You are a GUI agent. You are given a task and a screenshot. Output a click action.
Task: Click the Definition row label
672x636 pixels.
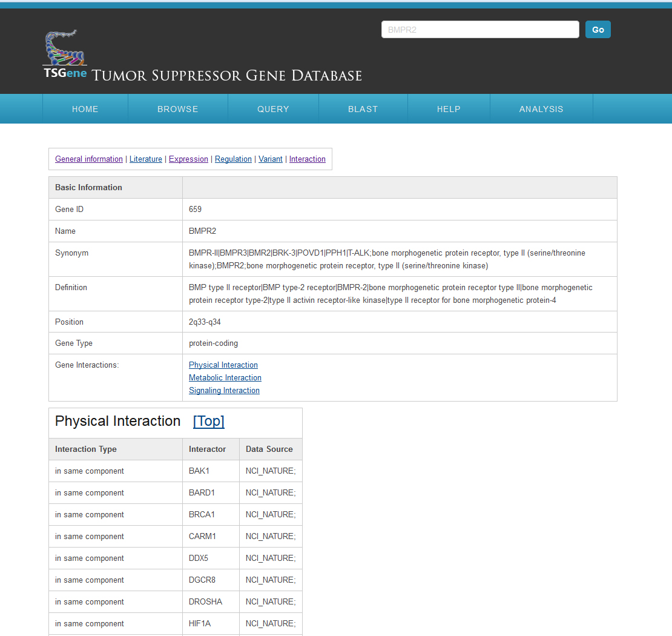point(71,287)
